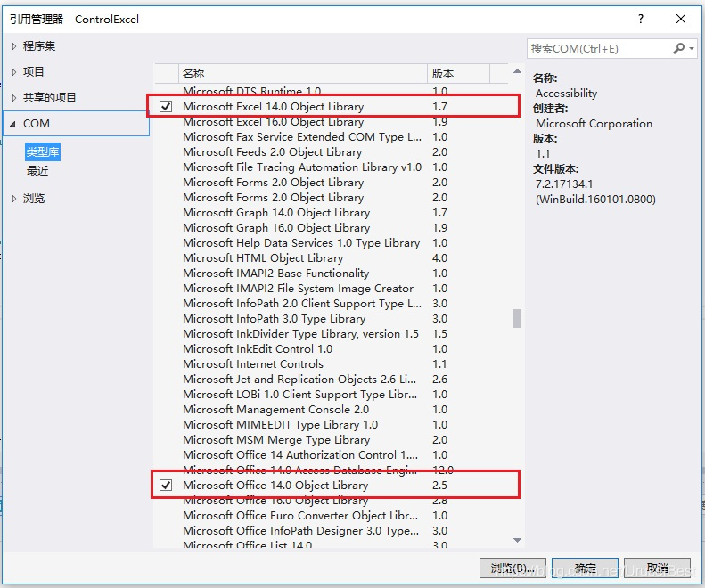
Task: Select Microsoft Fax Service Extended COM Type row
Action: point(332,136)
